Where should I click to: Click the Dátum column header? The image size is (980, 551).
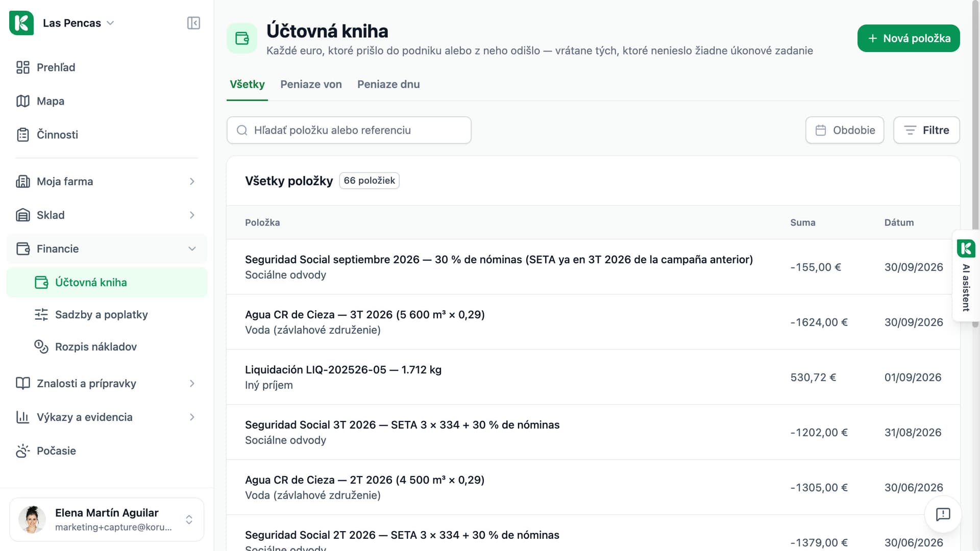click(x=899, y=222)
